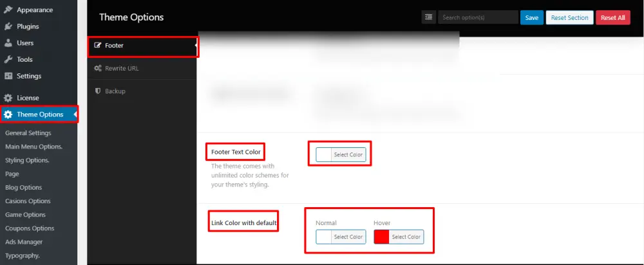Click the Appearance brush icon
The height and width of the screenshot is (265, 644).
[x=8, y=10]
